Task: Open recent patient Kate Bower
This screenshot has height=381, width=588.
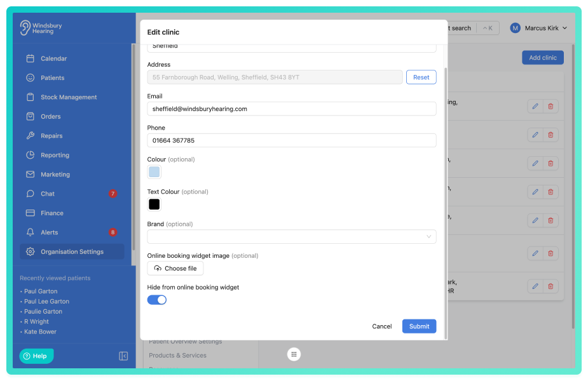Action: pyautogui.click(x=40, y=331)
